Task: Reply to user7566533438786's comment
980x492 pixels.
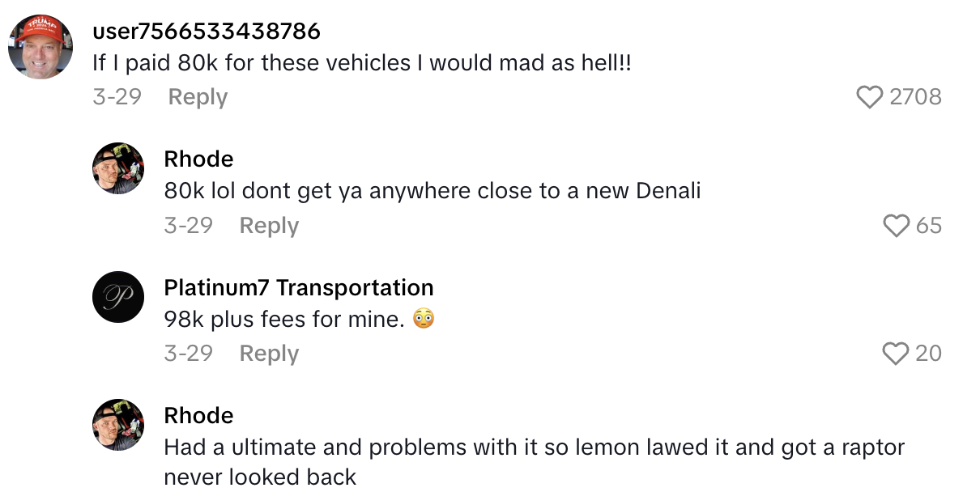Action: pos(197,97)
